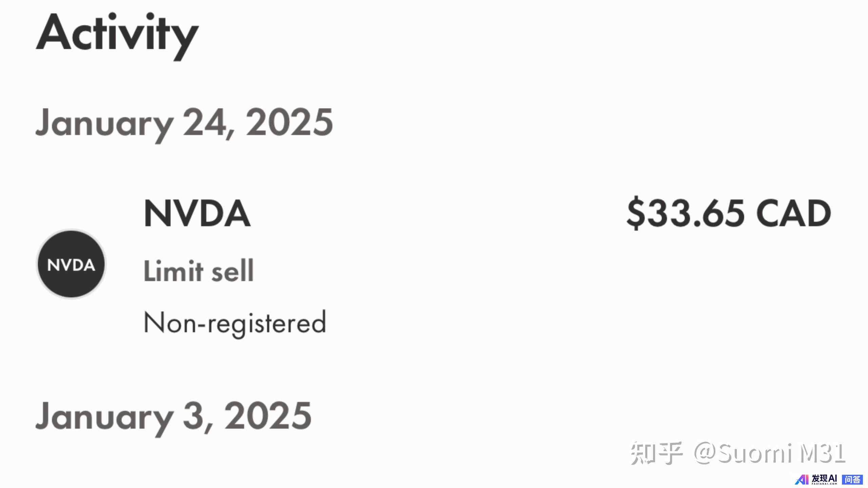Viewport: 868px width, 488px height.
Task: Click the dollar sign before 33.65
Action: point(635,213)
